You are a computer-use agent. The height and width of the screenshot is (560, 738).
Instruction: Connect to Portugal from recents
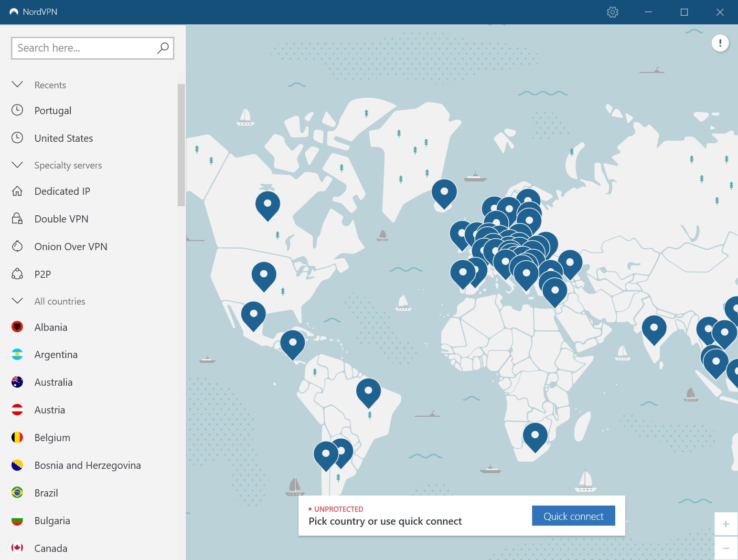click(53, 111)
